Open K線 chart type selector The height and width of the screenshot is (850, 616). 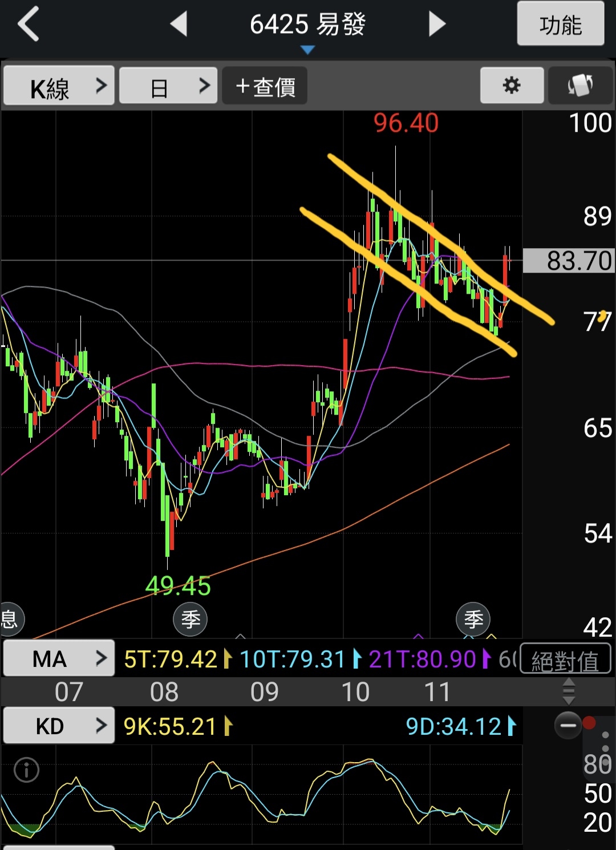59,86
